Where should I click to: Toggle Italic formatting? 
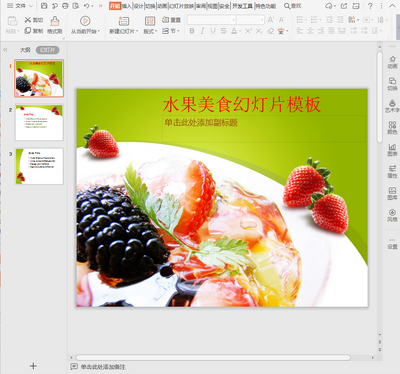click(202, 31)
